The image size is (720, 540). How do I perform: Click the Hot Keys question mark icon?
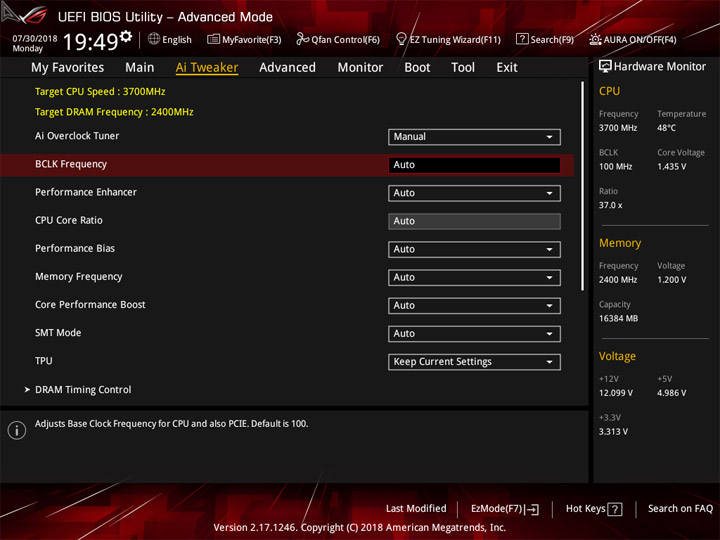click(x=614, y=509)
